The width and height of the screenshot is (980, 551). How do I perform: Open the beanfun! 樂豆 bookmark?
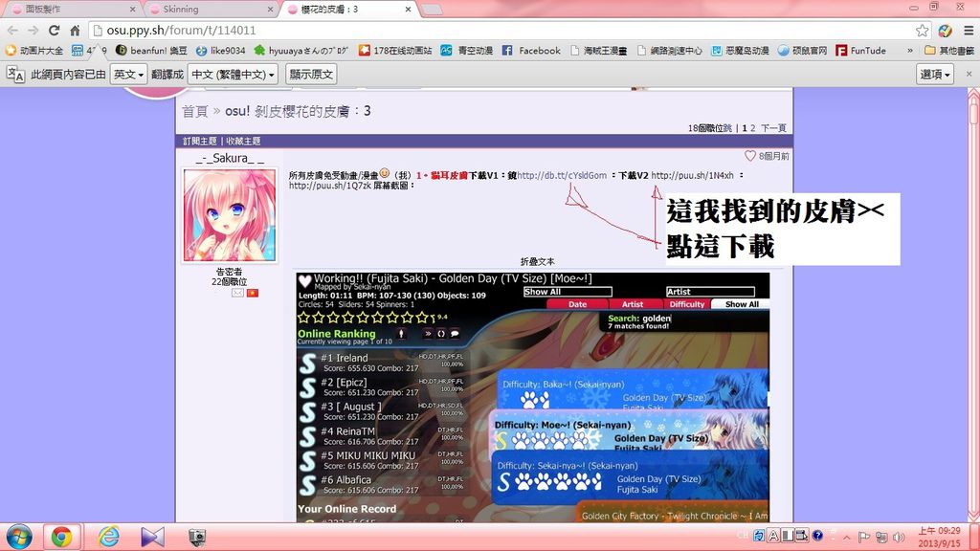pyautogui.click(x=152, y=51)
